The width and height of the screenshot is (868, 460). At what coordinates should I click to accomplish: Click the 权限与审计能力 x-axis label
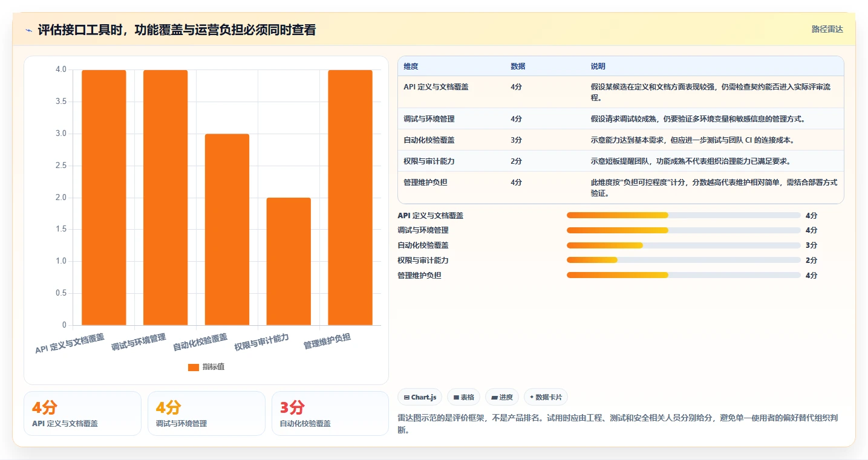pos(262,342)
